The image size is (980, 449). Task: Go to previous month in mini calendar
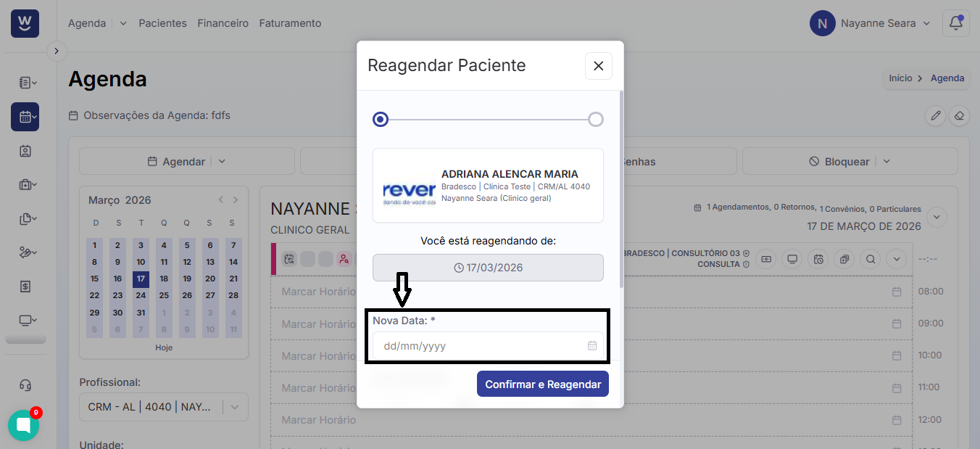221,199
